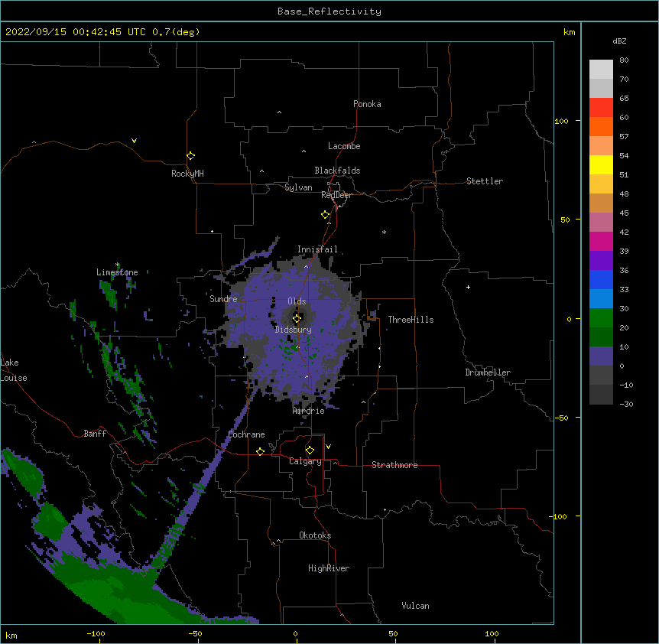Image resolution: width=659 pixels, height=644 pixels.
Task: Click the Lacombe city label
Action: pyautogui.click(x=344, y=146)
